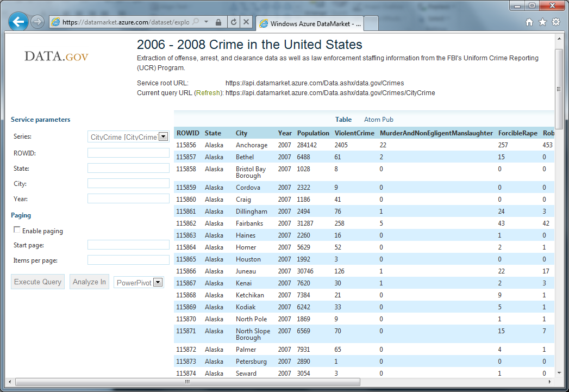The height and width of the screenshot is (392, 569).
Task: Open the address bar history dropdown arrow
Action: [x=206, y=22]
